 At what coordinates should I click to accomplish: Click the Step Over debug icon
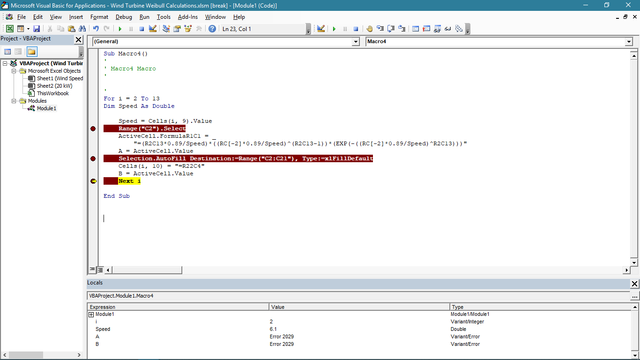[x=391, y=29]
